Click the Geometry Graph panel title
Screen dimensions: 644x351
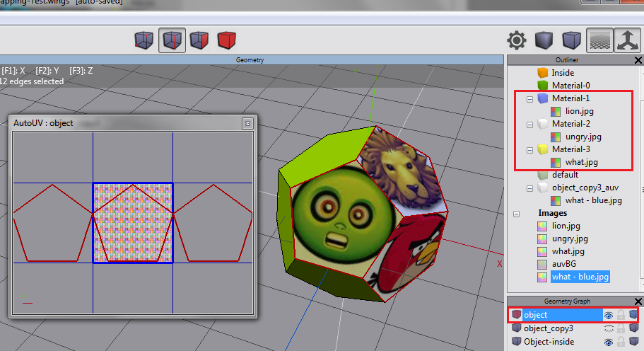567,301
